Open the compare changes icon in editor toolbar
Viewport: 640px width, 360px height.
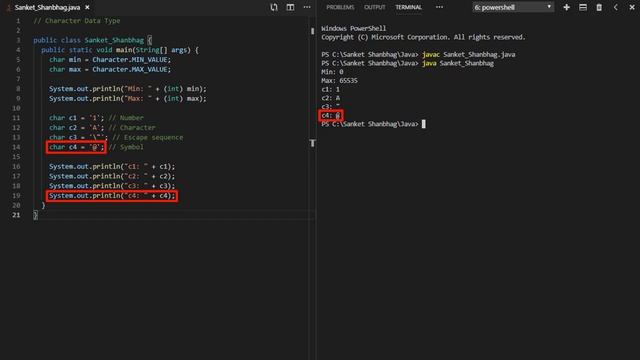[274, 7]
